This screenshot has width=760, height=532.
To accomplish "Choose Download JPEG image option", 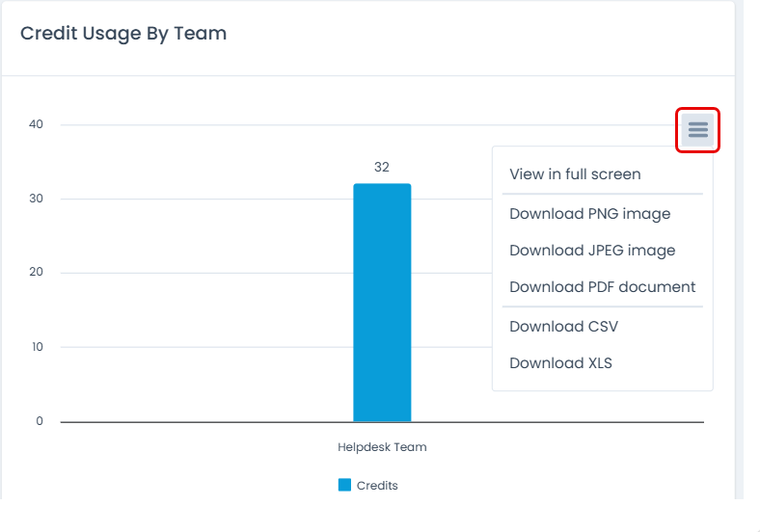I will [x=592, y=251].
